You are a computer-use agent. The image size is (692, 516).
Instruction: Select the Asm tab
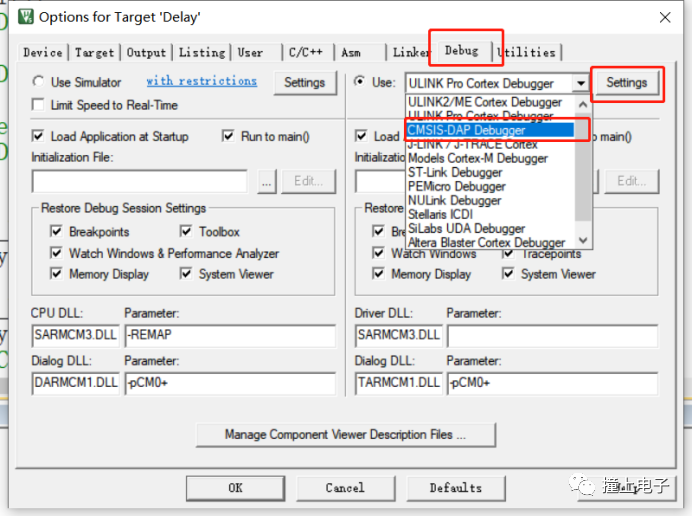(x=360, y=53)
